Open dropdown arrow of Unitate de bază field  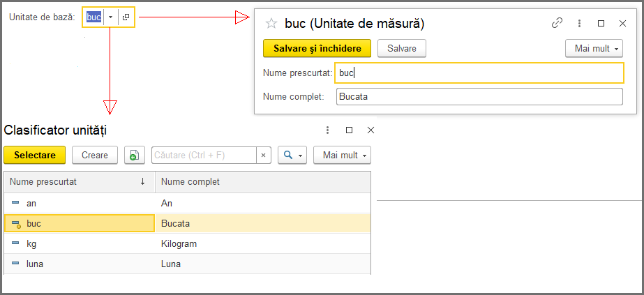[x=110, y=17]
